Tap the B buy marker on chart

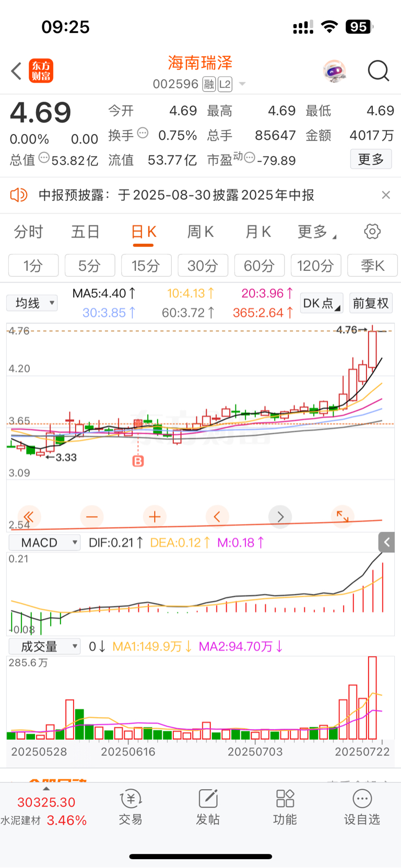point(138,461)
